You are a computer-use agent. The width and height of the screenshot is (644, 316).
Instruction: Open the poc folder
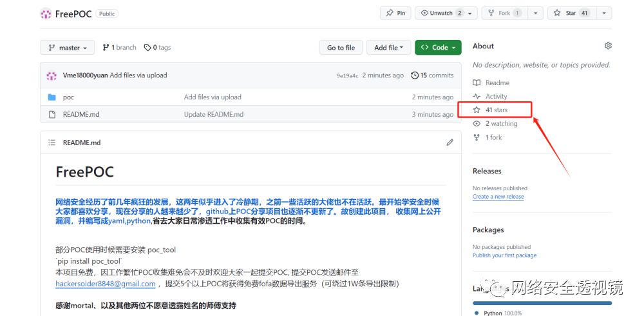pos(68,97)
